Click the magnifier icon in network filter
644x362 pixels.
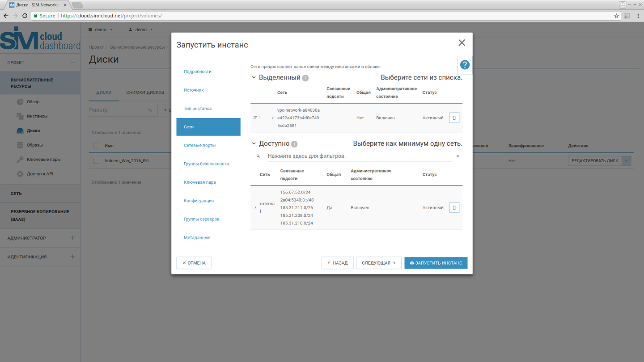[258, 156]
